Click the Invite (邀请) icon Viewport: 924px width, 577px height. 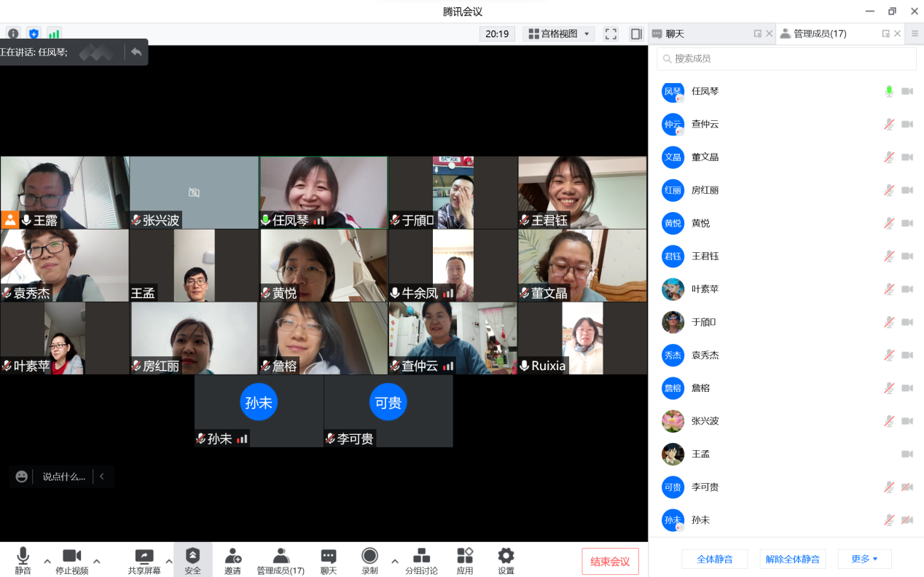click(x=232, y=557)
